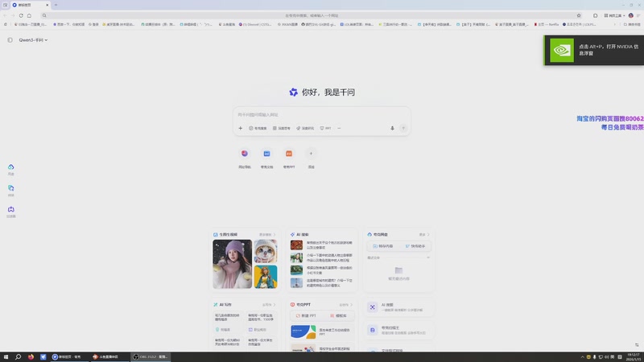This screenshot has height=362, width=644.
Task: Open the 网页工具 dropdown in toolbar
Action: click(x=614, y=15)
